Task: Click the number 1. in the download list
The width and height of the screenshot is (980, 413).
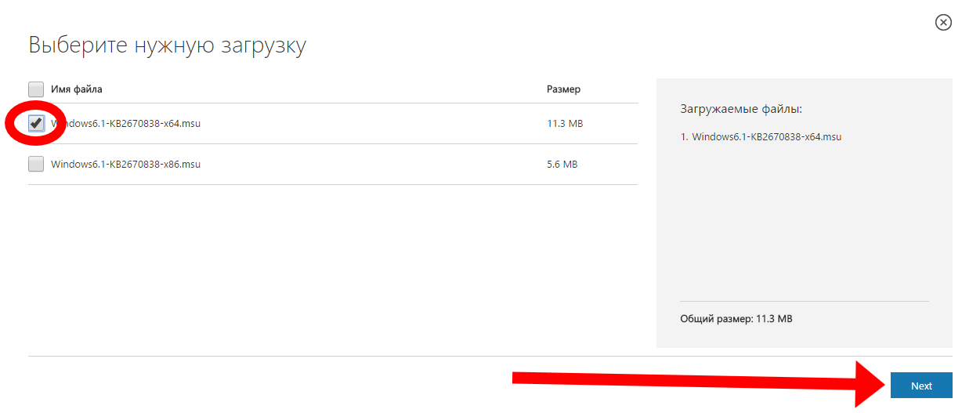Action: (x=684, y=136)
